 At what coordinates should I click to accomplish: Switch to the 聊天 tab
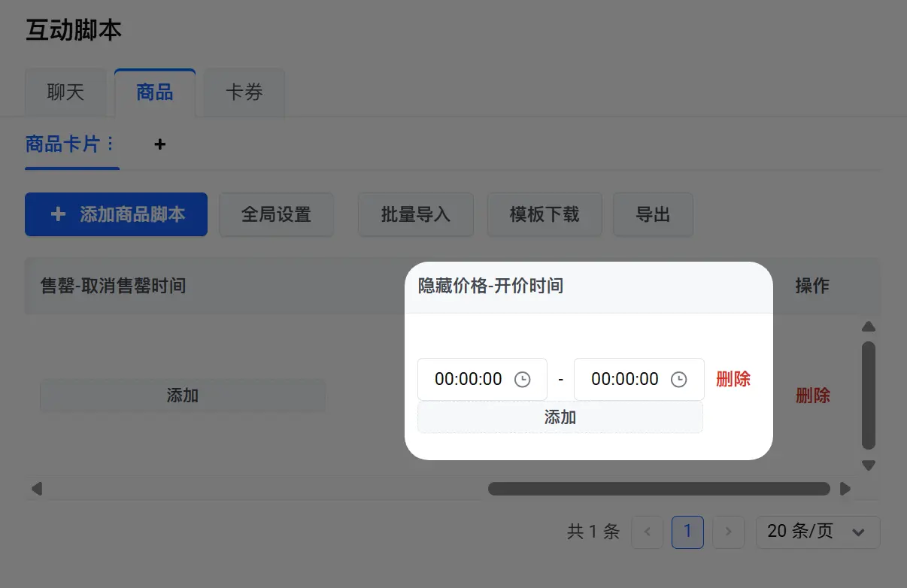(x=65, y=92)
